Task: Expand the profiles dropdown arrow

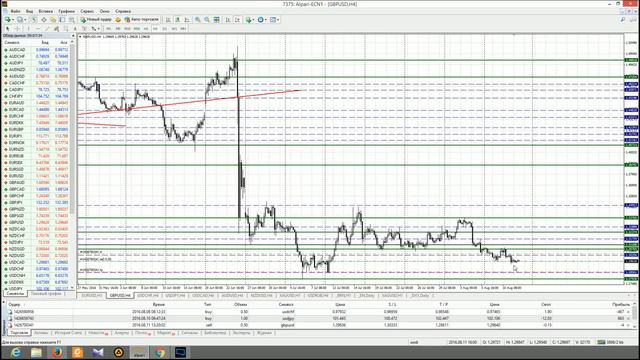Action: point(25,20)
